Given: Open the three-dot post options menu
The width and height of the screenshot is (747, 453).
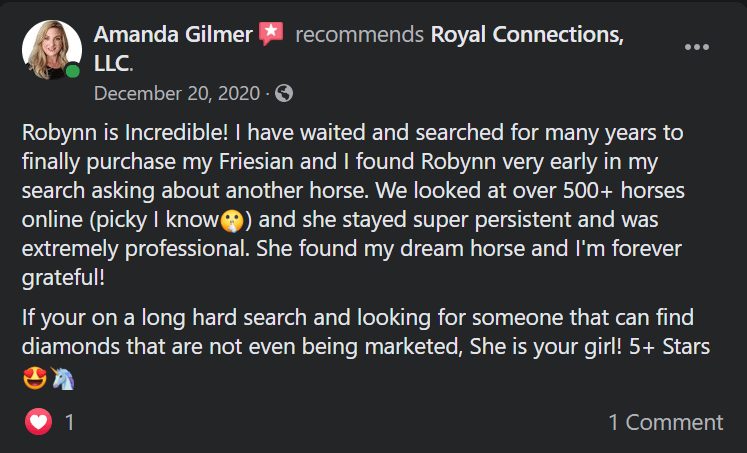Looking at the screenshot, I should pos(698,47).
